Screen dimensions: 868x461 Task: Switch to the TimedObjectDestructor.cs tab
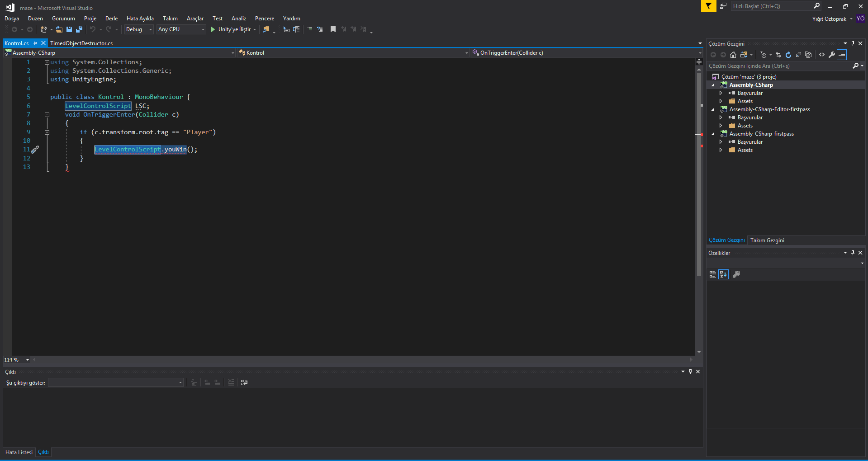tap(81, 43)
